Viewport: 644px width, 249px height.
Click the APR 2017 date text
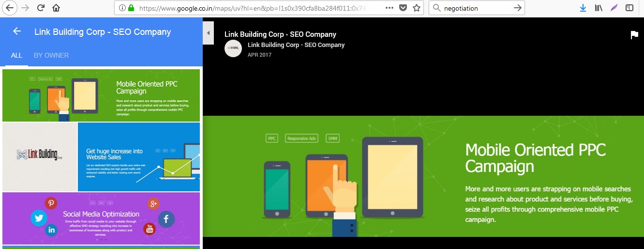(x=259, y=55)
